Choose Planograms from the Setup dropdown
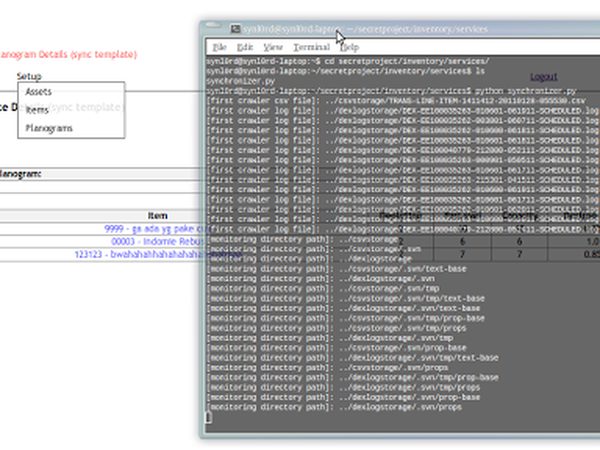 [49, 128]
